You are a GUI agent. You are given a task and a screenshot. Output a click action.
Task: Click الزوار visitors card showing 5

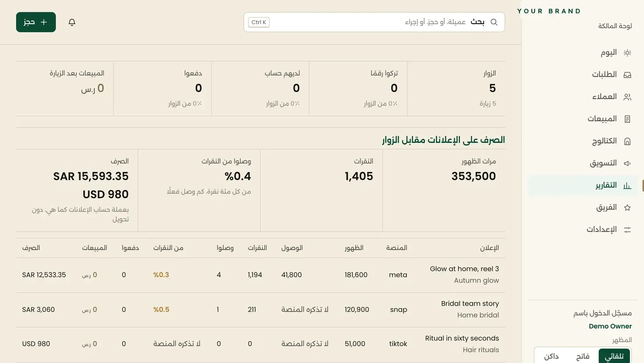click(456, 89)
